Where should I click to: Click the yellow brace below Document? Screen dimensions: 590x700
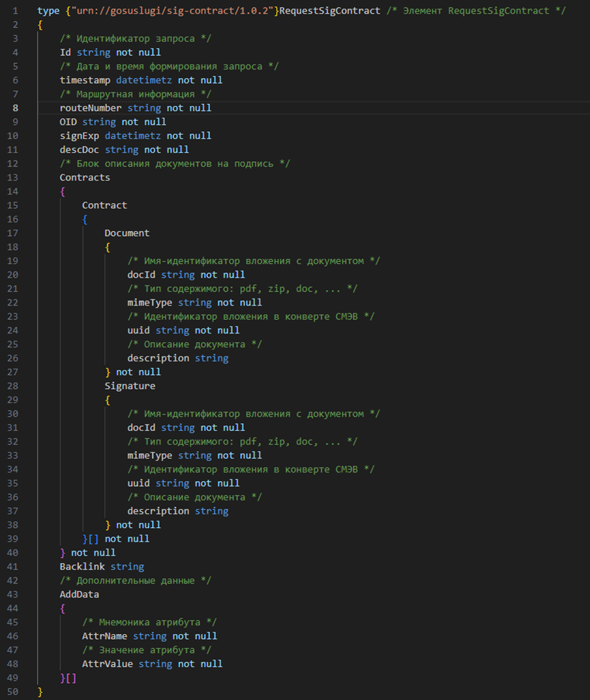108,247
